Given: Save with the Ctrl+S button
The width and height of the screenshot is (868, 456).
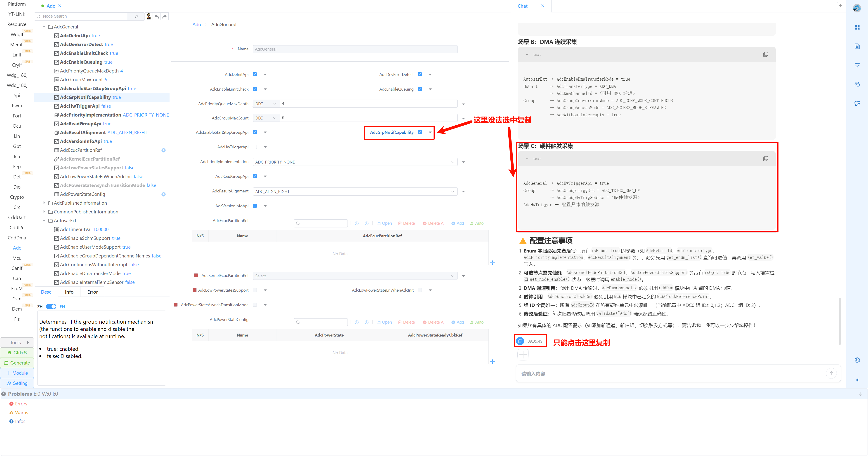Looking at the screenshot, I should (x=17, y=353).
